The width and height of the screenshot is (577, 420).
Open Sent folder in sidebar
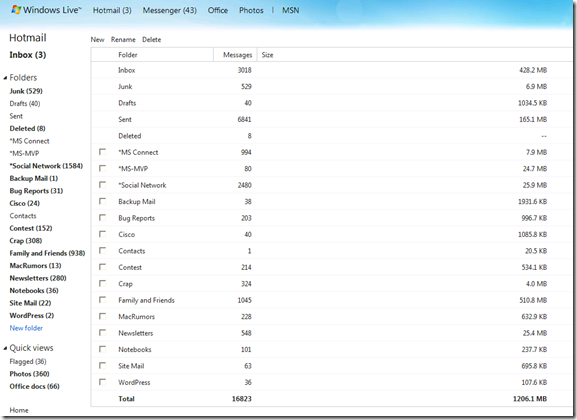point(16,116)
